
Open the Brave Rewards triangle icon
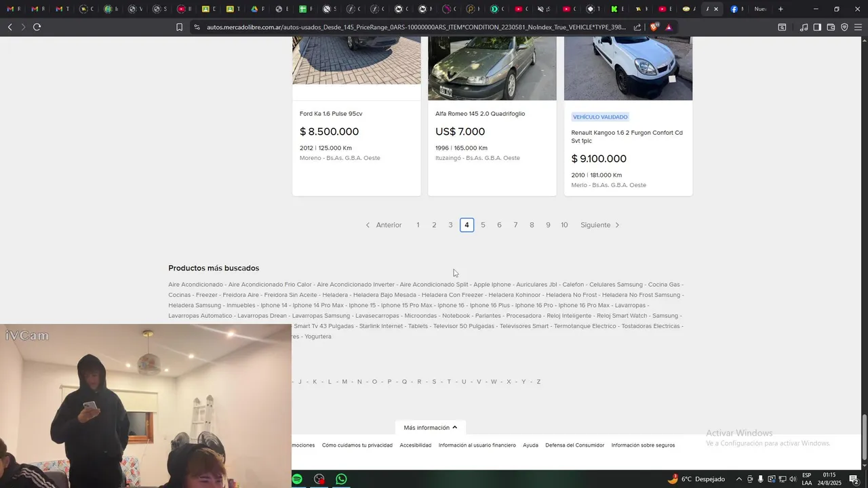point(669,27)
